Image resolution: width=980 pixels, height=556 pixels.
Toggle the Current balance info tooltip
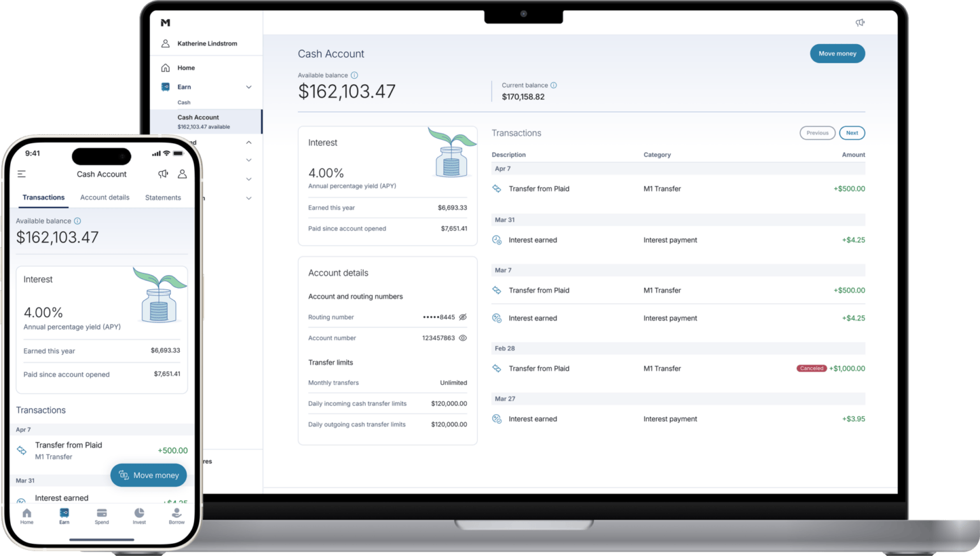553,85
